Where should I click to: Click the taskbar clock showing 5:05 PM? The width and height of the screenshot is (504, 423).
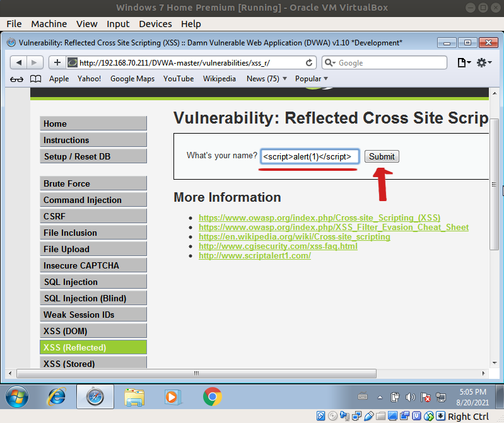click(472, 397)
